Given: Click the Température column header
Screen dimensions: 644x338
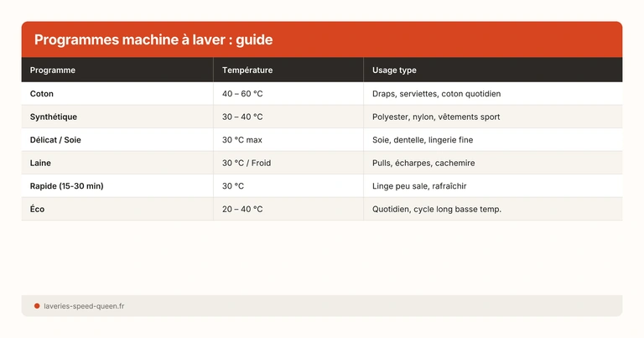Looking at the screenshot, I should tap(247, 70).
